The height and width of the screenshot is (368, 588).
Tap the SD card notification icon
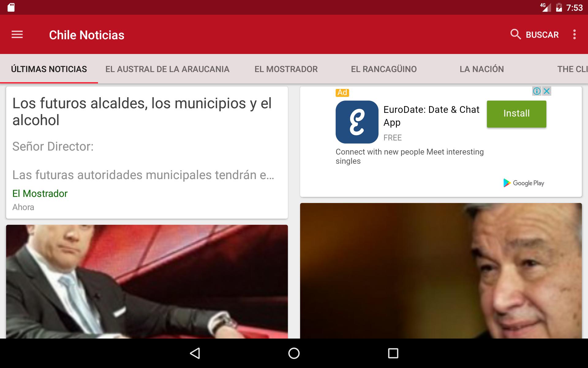(11, 7)
